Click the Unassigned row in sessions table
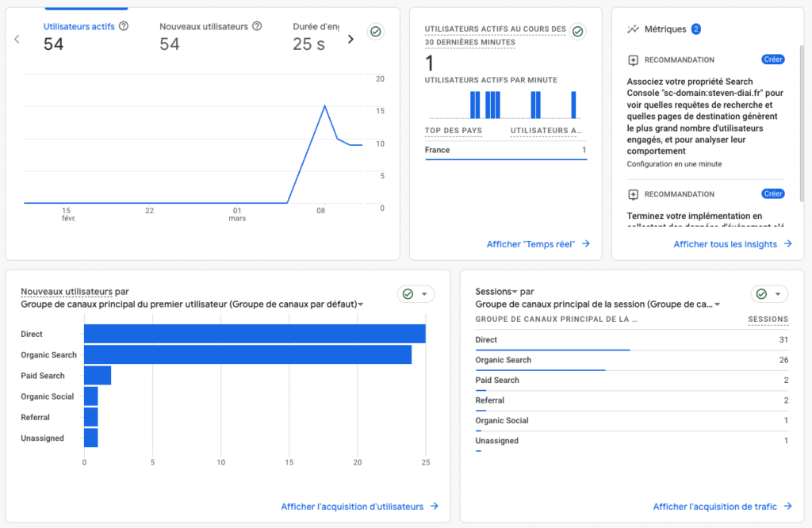Viewport: 812px width, 528px height. coord(632,441)
